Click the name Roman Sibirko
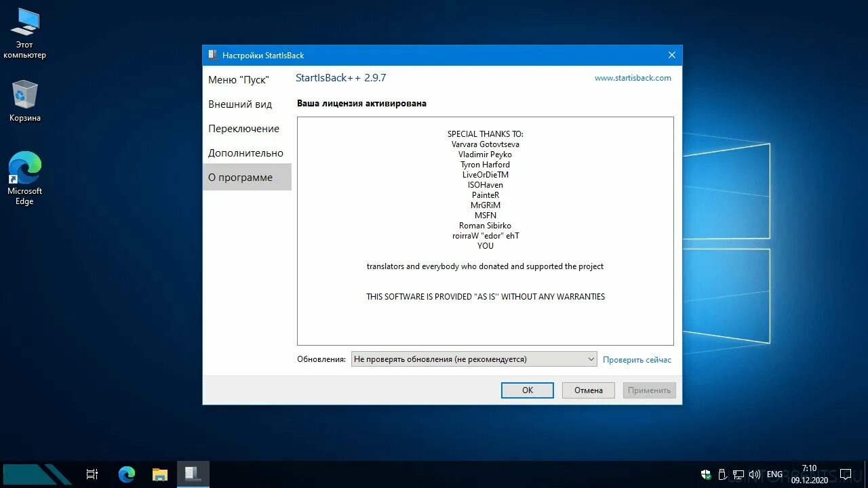 tap(486, 226)
